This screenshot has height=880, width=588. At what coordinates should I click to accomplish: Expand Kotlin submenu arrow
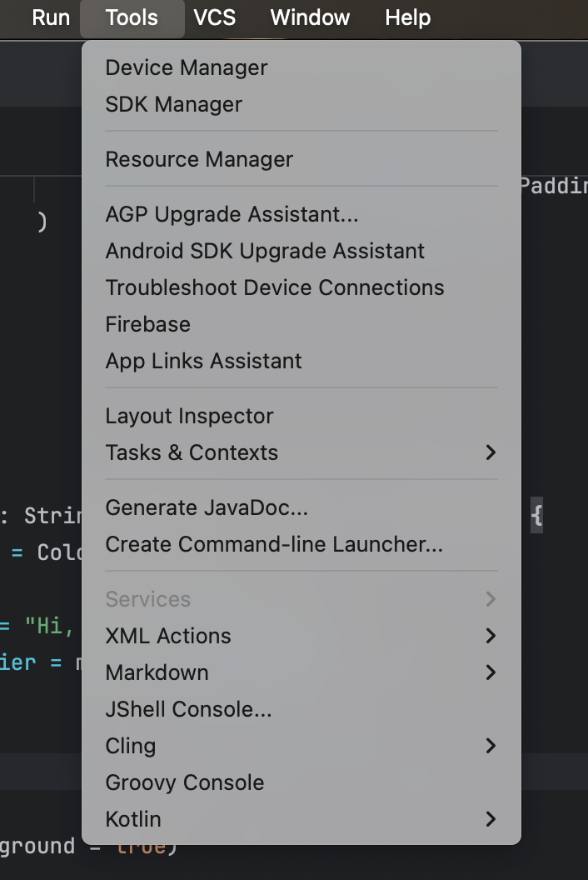pyautogui.click(x=491, y=819)
